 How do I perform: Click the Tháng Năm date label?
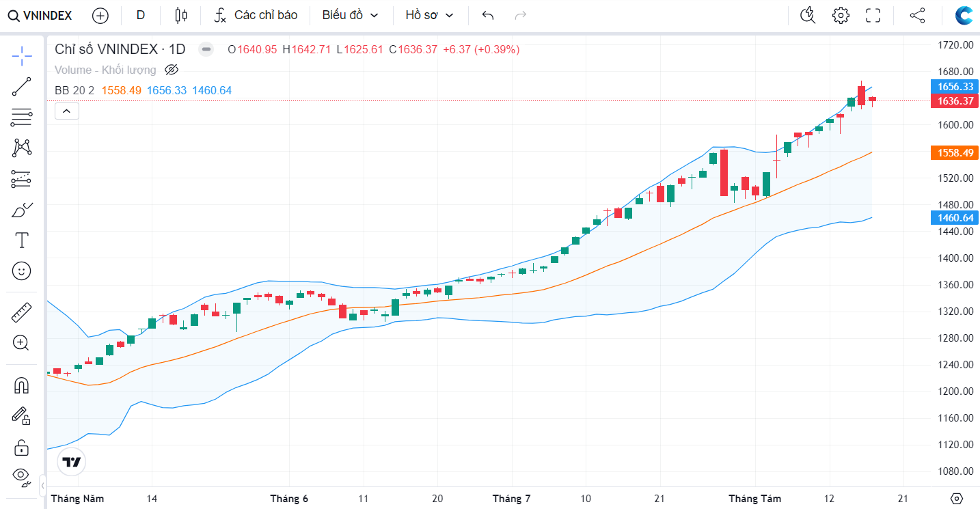point(77,499)
